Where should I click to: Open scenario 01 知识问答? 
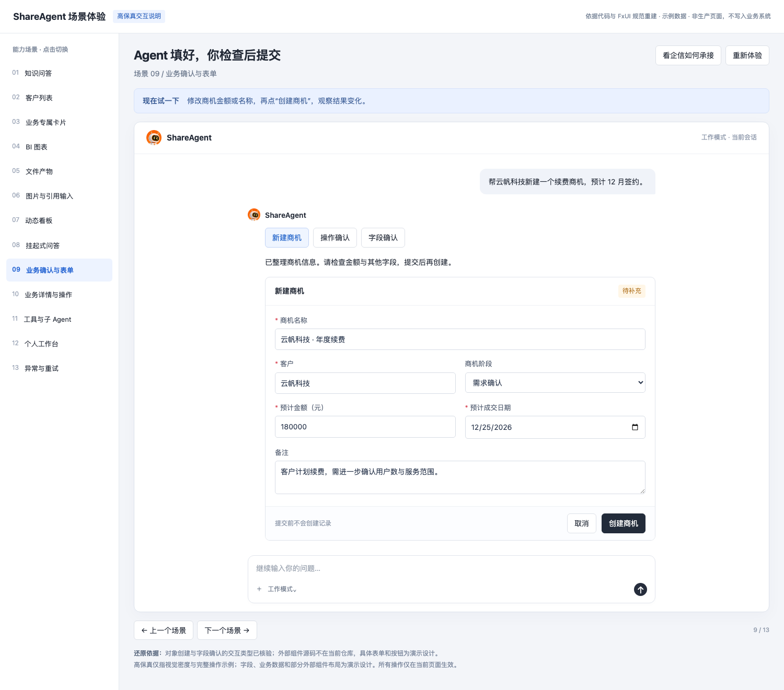[59, 73]
